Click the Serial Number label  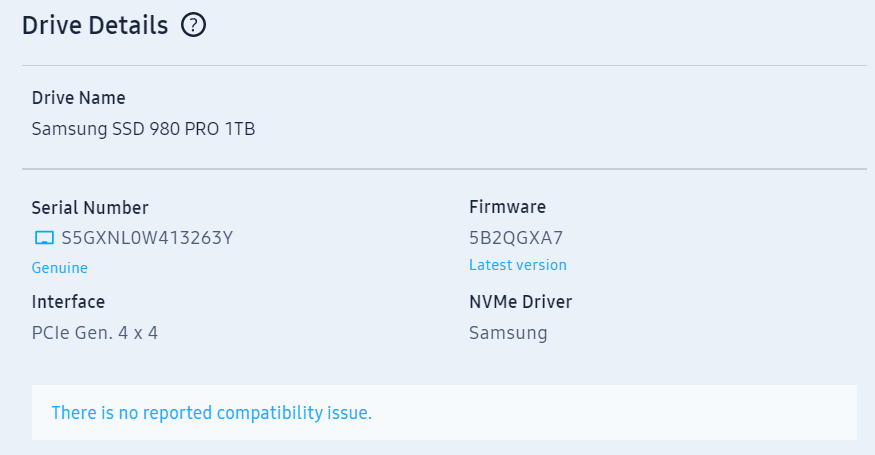click(x=90, y=208)
